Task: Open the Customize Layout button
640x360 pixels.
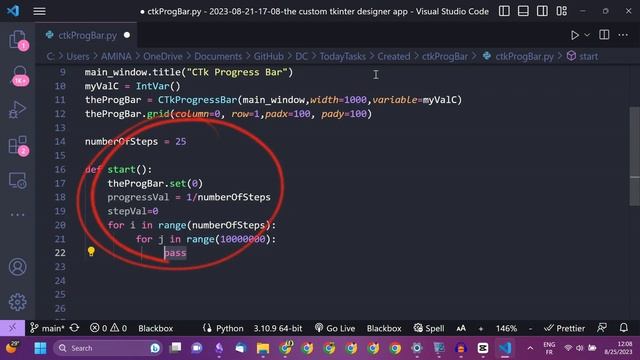Action: pos(562,11)
